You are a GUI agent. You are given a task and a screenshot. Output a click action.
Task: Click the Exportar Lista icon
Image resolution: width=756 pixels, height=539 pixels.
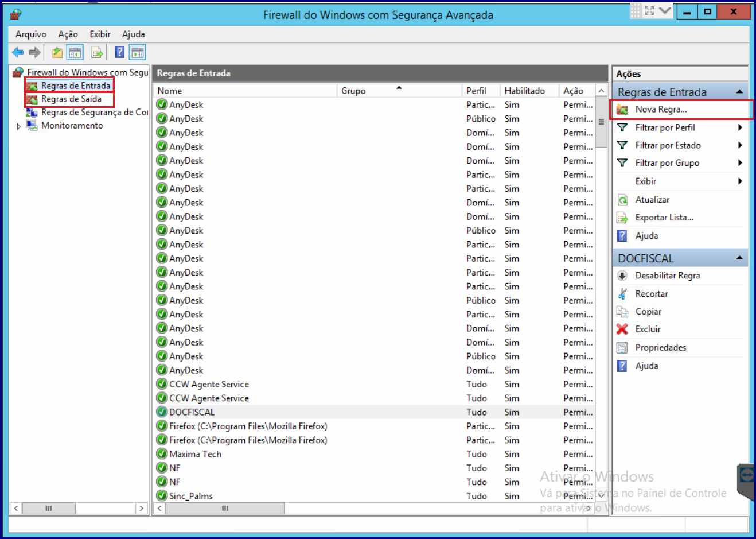click(622, 218)
